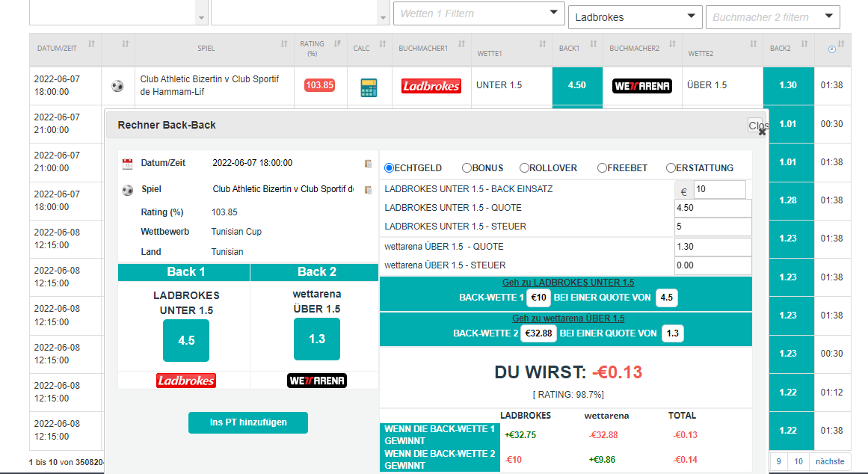This screenshot has height=474, width=868.
Task: Click soccer ball icon in first table row
Action: (117, 86)
